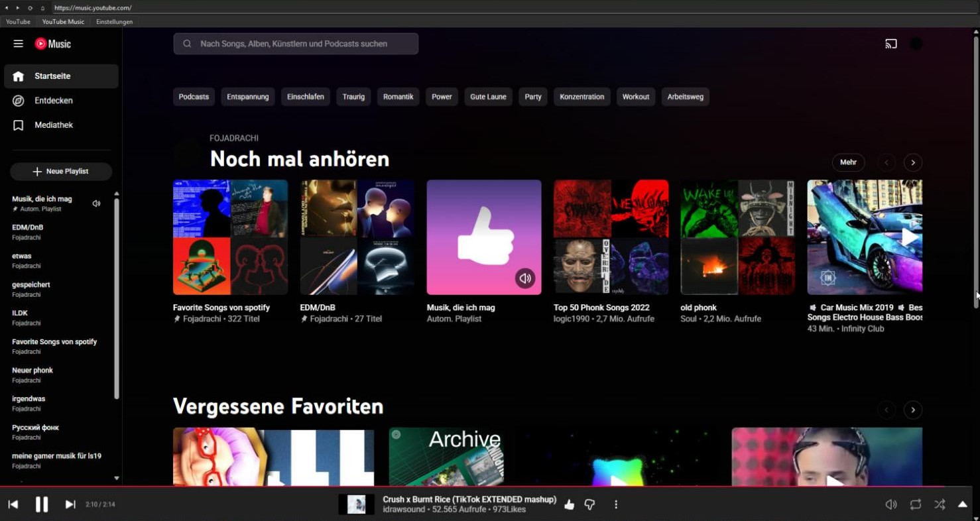Reload the page with browser refresh icon
The width and height of the screenshot is (980, 521).
point(30,8)
